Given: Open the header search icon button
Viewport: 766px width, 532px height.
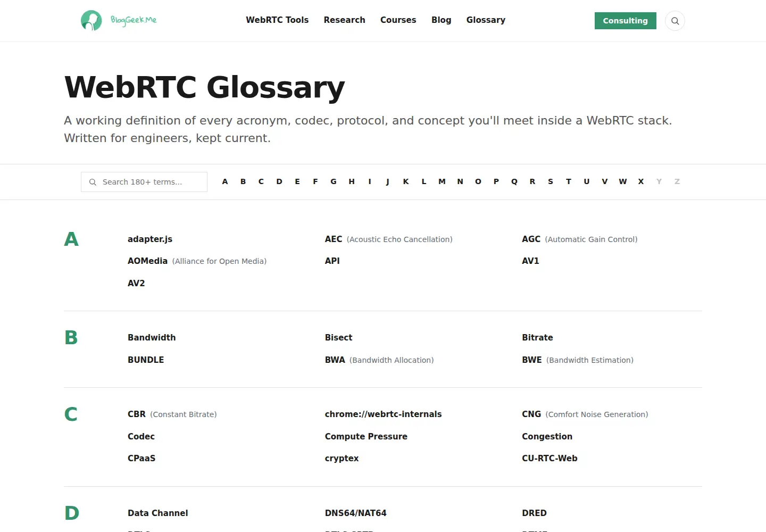Looking at the screenshot, I should 675,21.
